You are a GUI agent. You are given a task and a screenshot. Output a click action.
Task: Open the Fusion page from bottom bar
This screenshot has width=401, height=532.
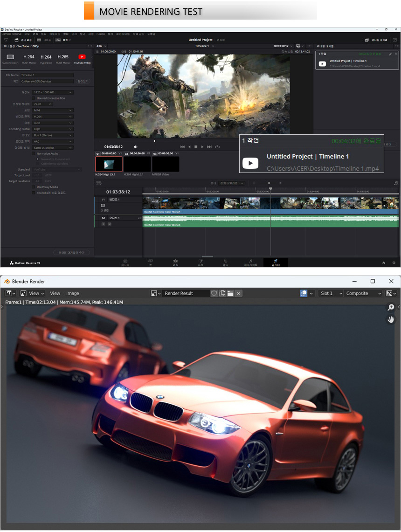200,263
